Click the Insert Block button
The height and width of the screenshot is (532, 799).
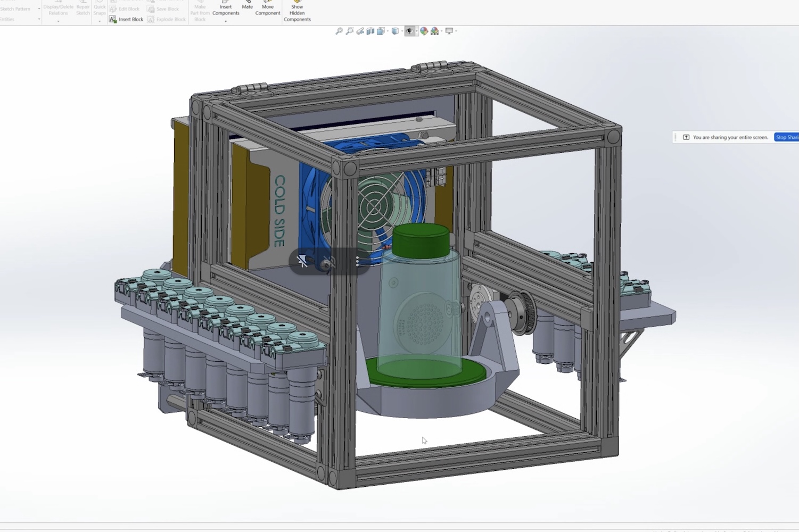tap(126, 19)
